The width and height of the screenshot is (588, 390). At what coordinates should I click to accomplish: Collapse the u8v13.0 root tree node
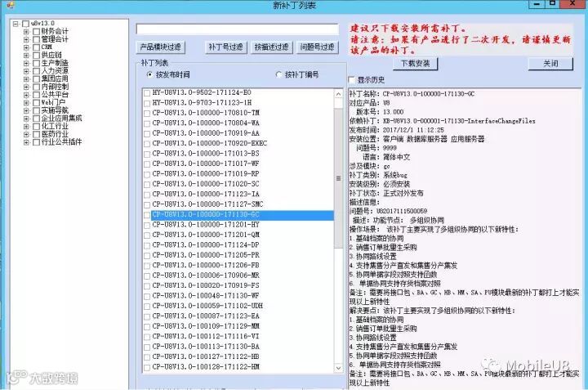point(16,24)
